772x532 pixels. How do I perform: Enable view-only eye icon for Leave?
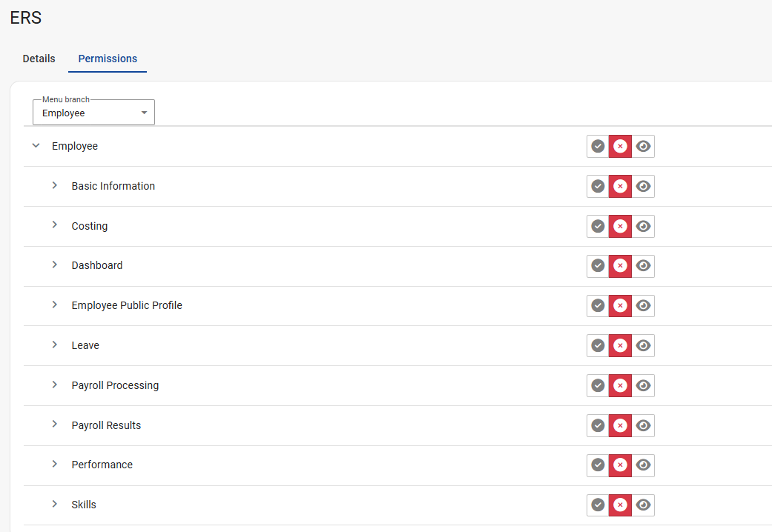pos(644,345)
